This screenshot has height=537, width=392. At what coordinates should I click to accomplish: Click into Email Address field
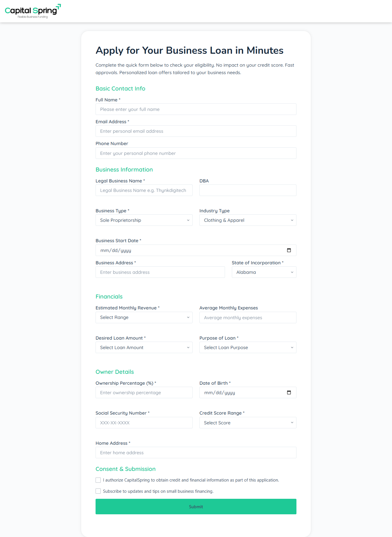[x=196, y=131]
